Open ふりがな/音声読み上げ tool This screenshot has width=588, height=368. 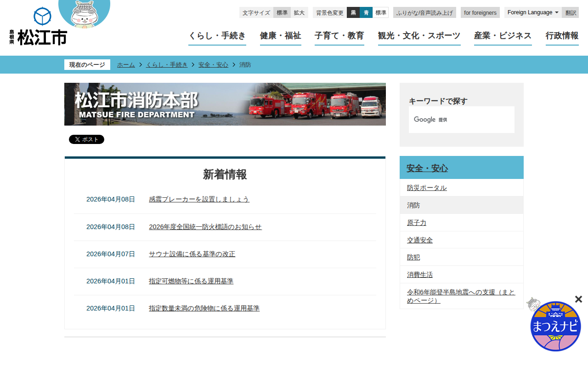click(x=424, y=12)
